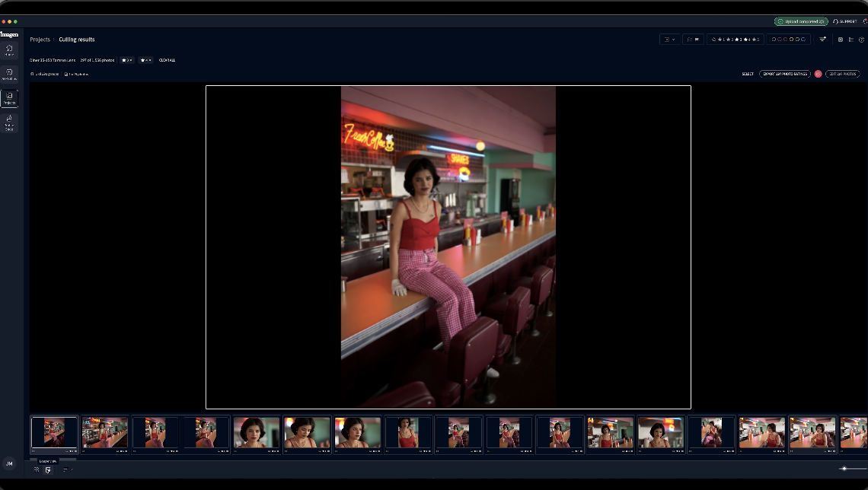Go to Projects in the sidebar

[x=9, y=98]
